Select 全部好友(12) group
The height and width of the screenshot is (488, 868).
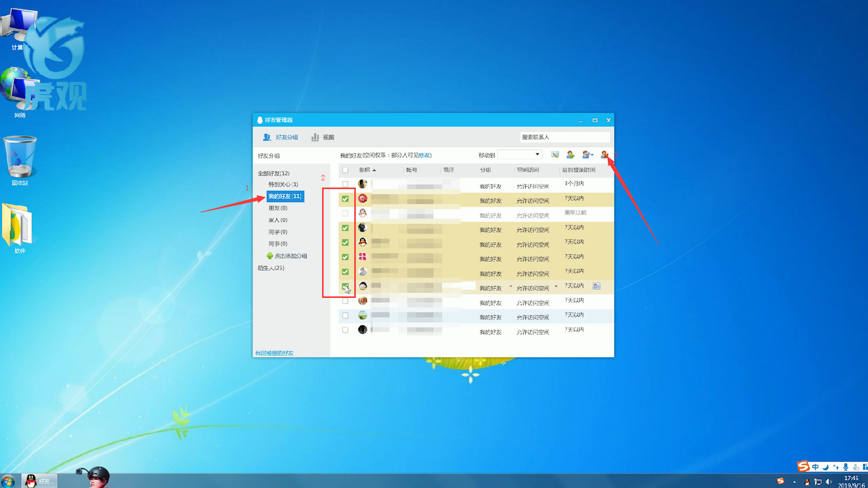pos(273,173)
